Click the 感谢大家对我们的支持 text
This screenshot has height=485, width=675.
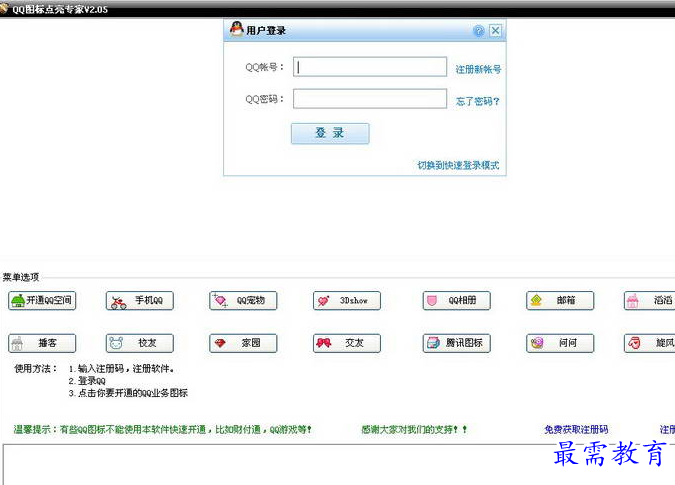pyautogui.click(x=414, y=429)
